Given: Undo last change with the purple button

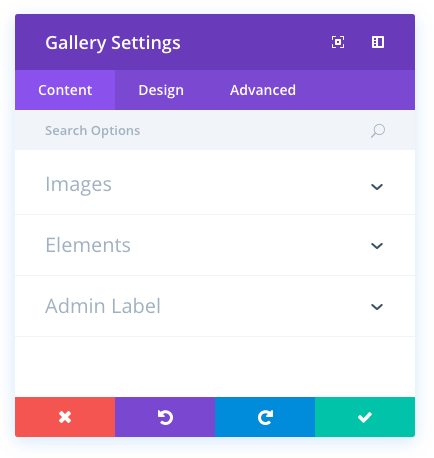Looking at the screenshot, I should [165, 417].
